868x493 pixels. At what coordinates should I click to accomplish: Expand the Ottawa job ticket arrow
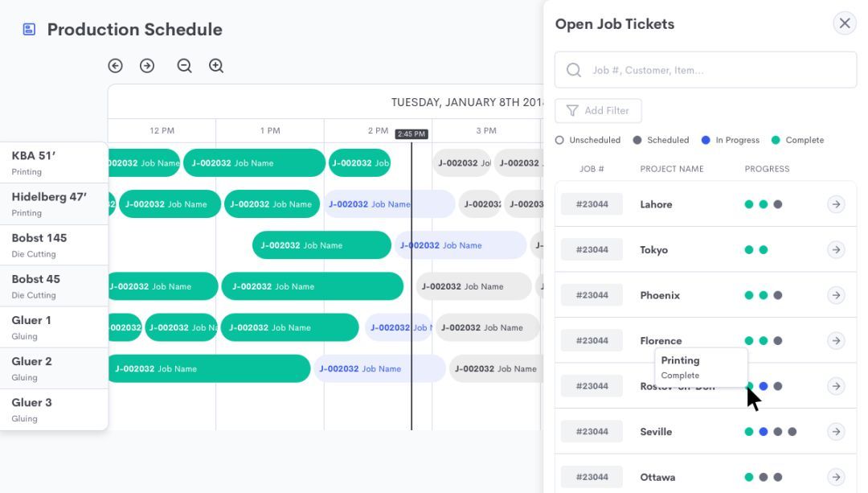point(836,477)
